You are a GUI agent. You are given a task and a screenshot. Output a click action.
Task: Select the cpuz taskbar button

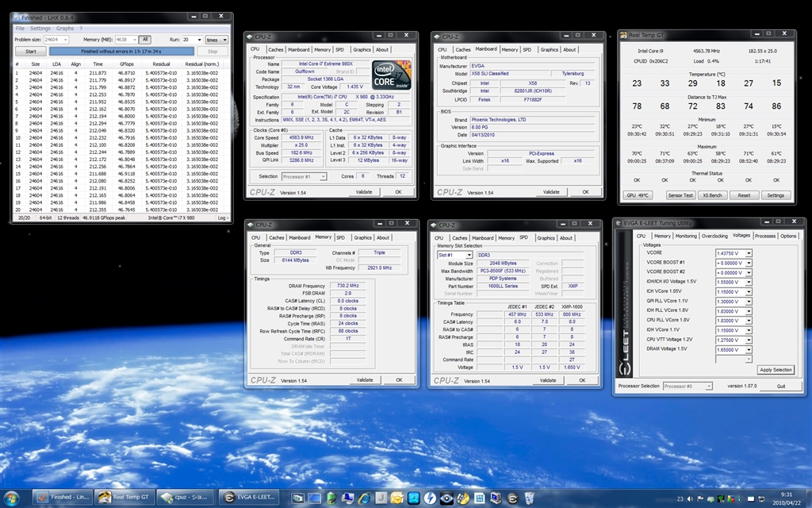click(185, 497)
